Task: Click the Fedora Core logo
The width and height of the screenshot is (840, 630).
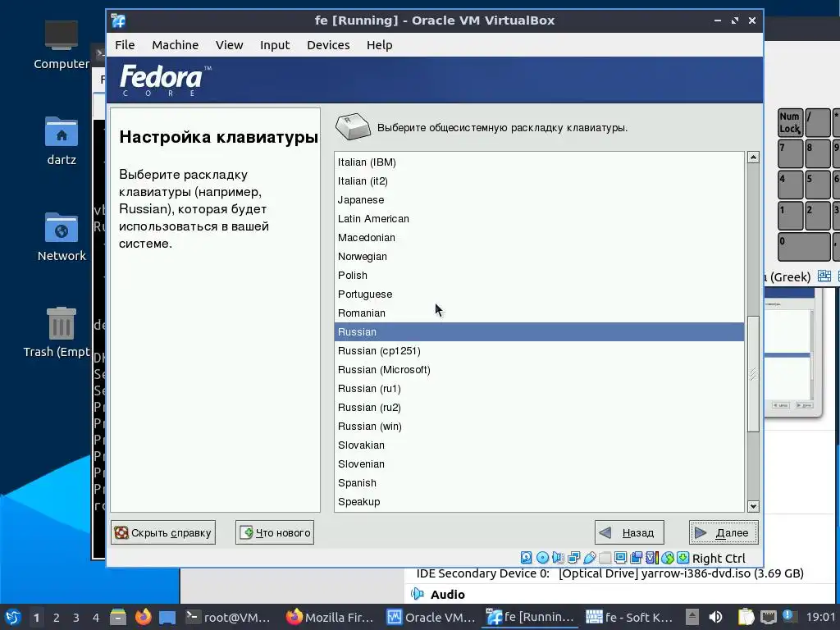Action: 165,80
